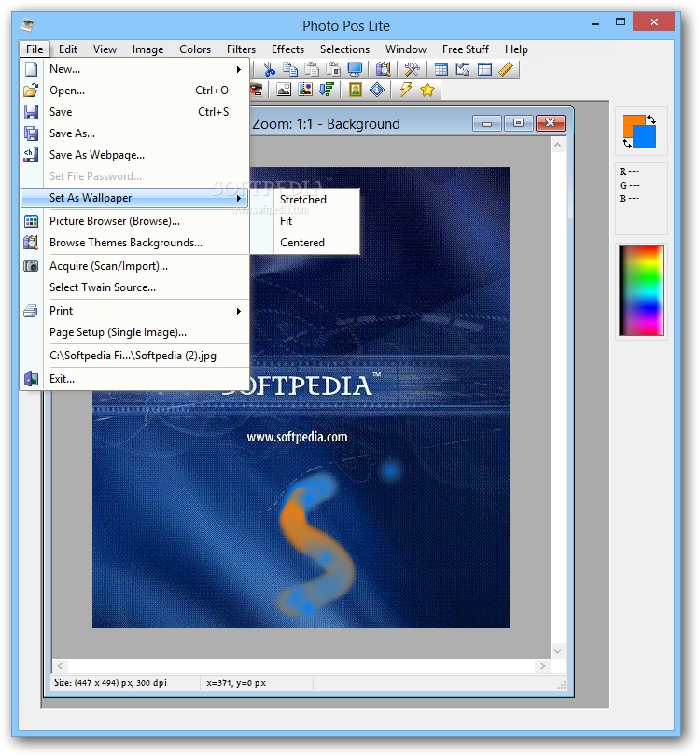The height and width of the screenshot is (756, 700).
Task: Expand the New submenu arrow
Action: [239, 69]
